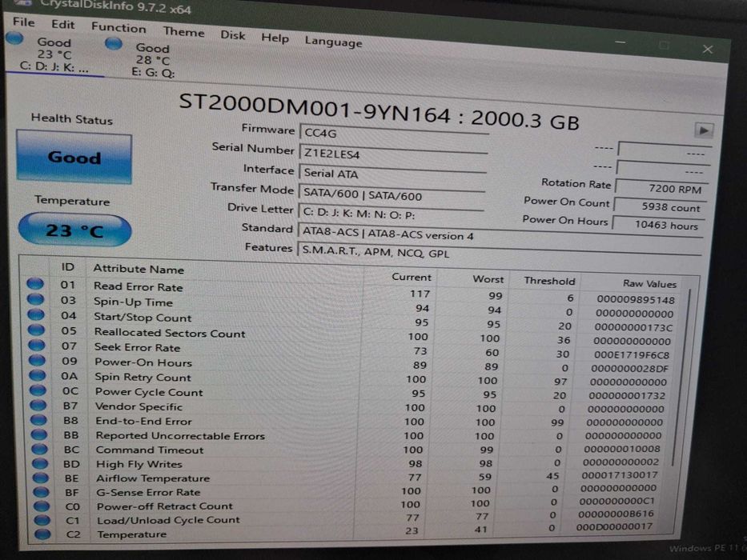Click the Firmware field CC4G
The image size is (747, 560).
[x=393, y=134]
